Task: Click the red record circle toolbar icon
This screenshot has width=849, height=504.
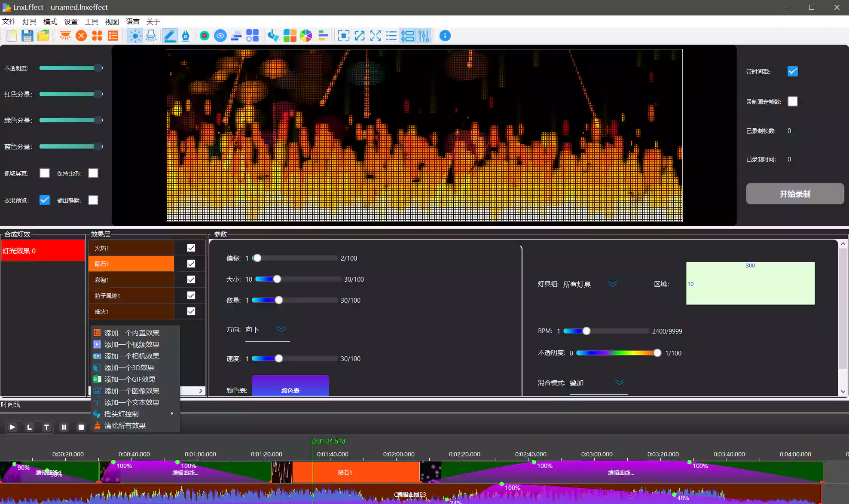Action: point(205,36)
